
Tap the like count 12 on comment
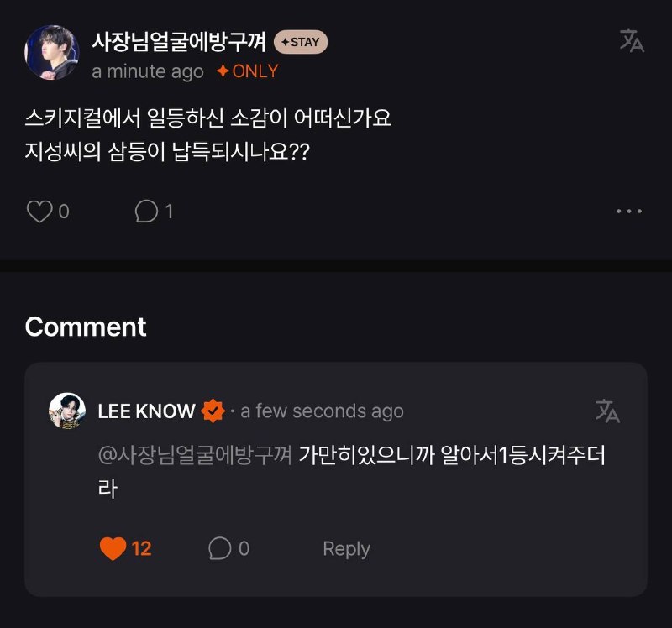(141, 549)
